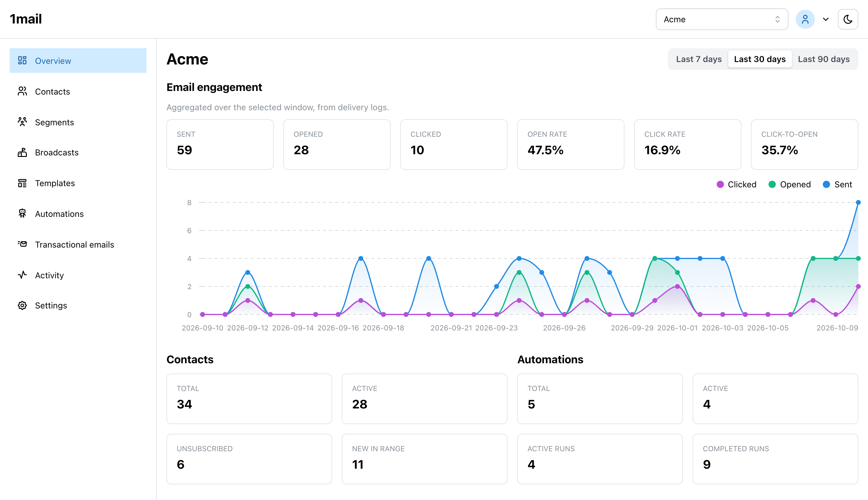Click the Overview grid icon

coord(22,61)
